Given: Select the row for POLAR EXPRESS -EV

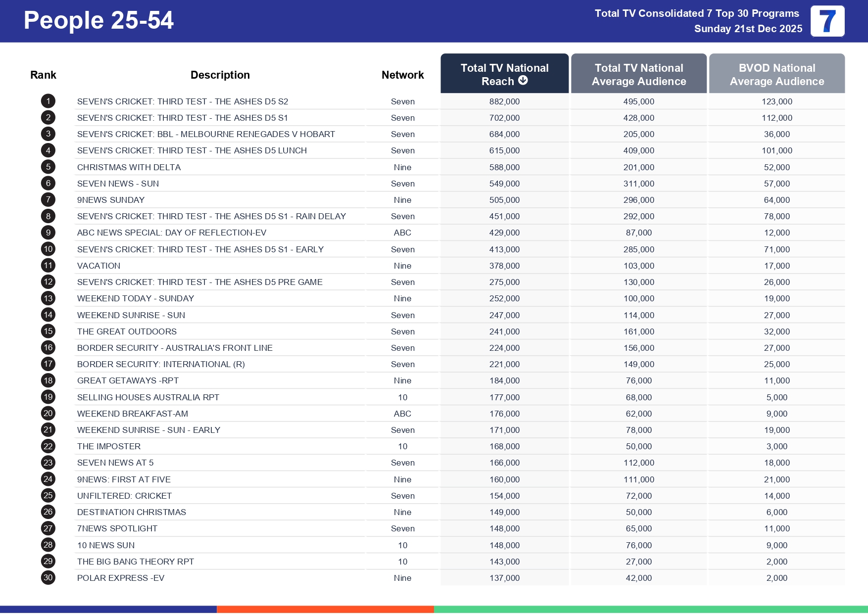Looking at the screenshot, I should click(121, 577).
